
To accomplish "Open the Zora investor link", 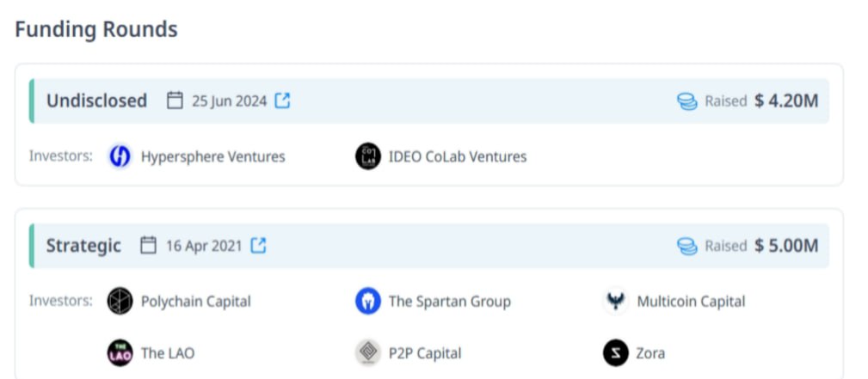I will [650, 353].
